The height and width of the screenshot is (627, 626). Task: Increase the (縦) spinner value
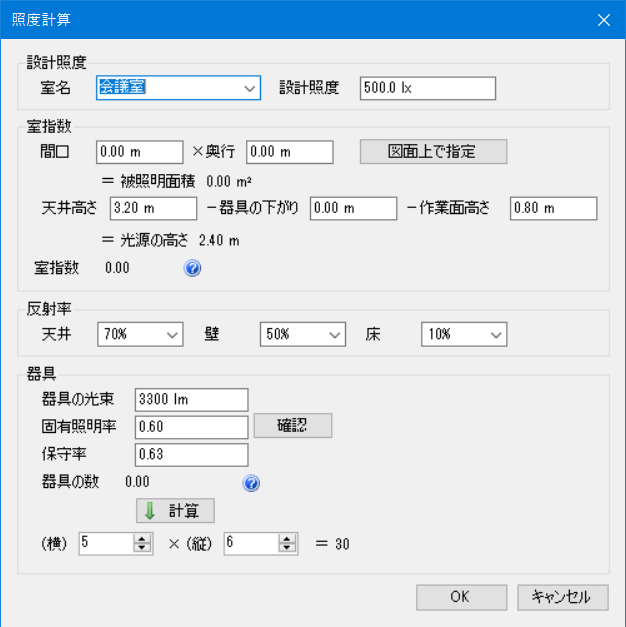[287, 539]
